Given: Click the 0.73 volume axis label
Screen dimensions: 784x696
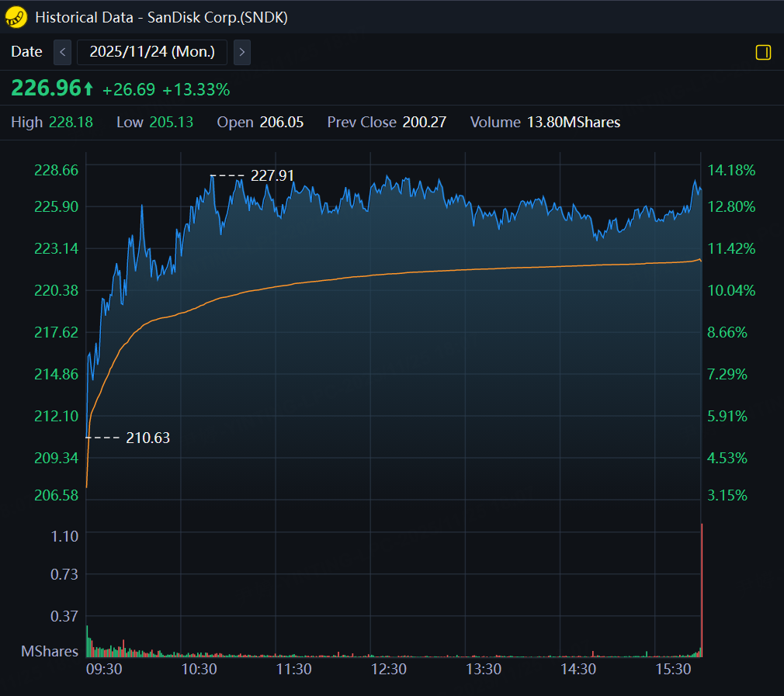Looking at the screenshot, I should pos(64,575).
